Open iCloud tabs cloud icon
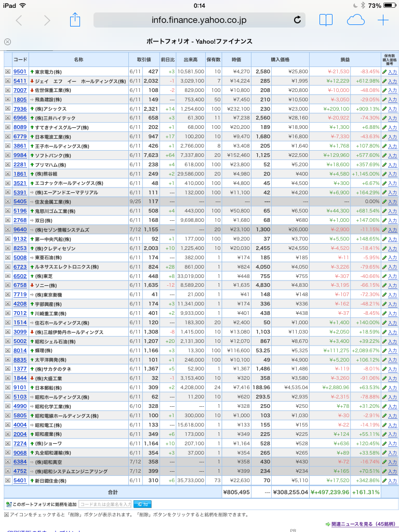This screenshot has width=399, height=532. tap(355, 20)
